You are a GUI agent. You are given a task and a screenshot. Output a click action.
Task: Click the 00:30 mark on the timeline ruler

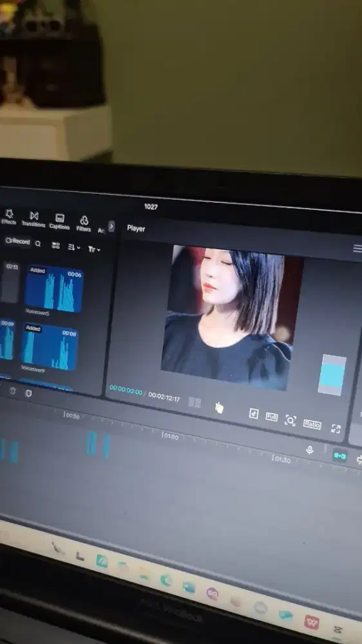pos(73,416)
